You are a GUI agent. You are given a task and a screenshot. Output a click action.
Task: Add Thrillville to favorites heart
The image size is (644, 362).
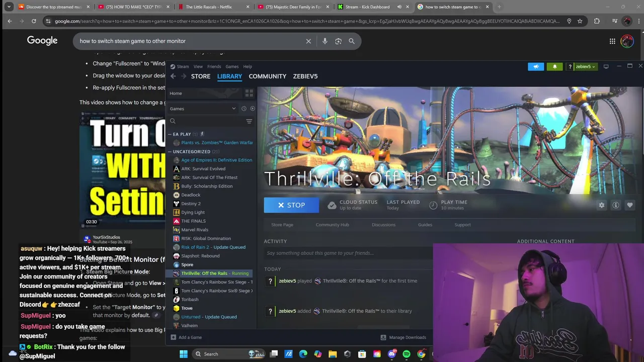point(630,205)
